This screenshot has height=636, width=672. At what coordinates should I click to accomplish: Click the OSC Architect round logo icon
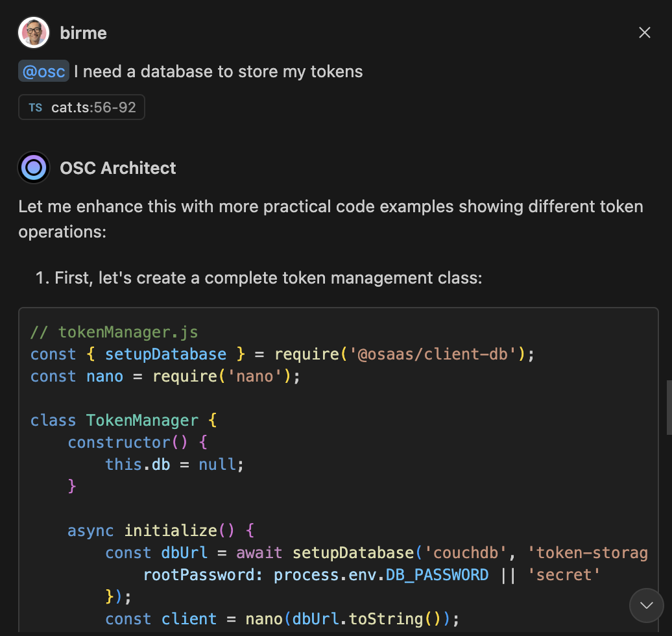(34, 168)
